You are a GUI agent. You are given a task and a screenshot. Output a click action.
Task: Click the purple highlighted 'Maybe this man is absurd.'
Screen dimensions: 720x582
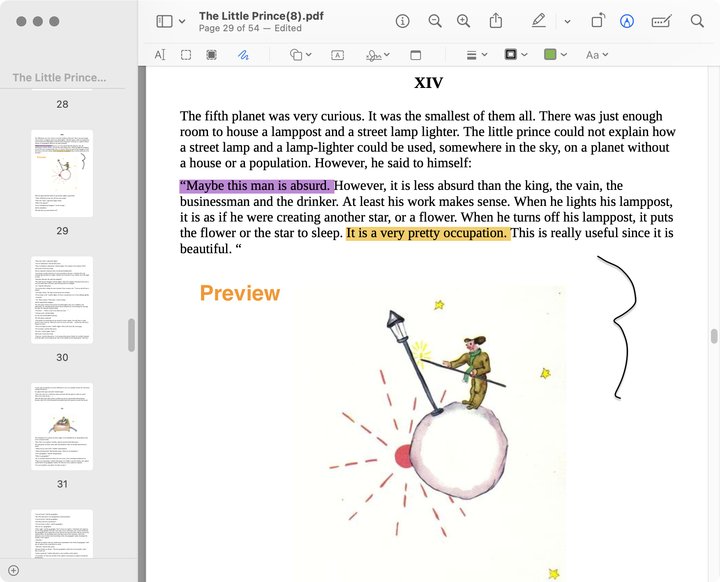pos(257,186)
